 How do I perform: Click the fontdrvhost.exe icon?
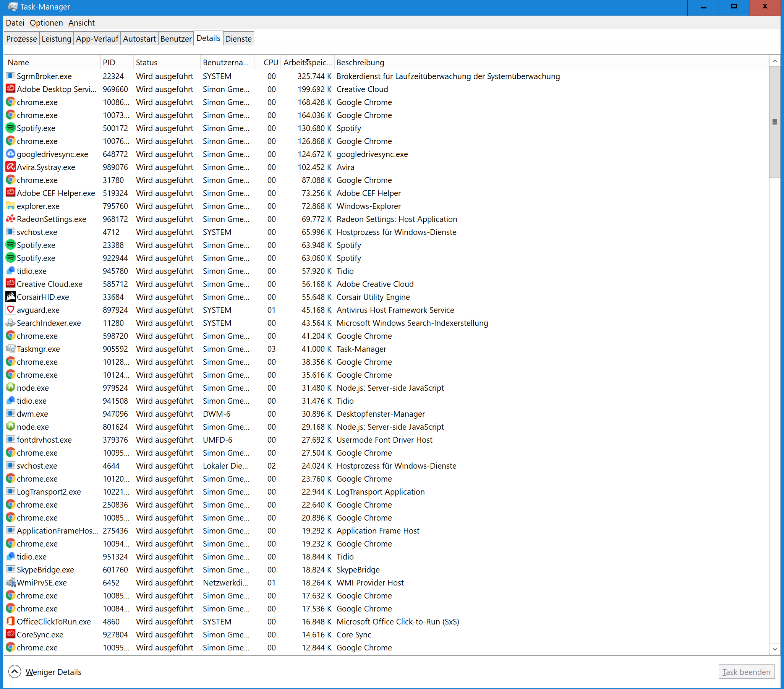tap(10, 440)
